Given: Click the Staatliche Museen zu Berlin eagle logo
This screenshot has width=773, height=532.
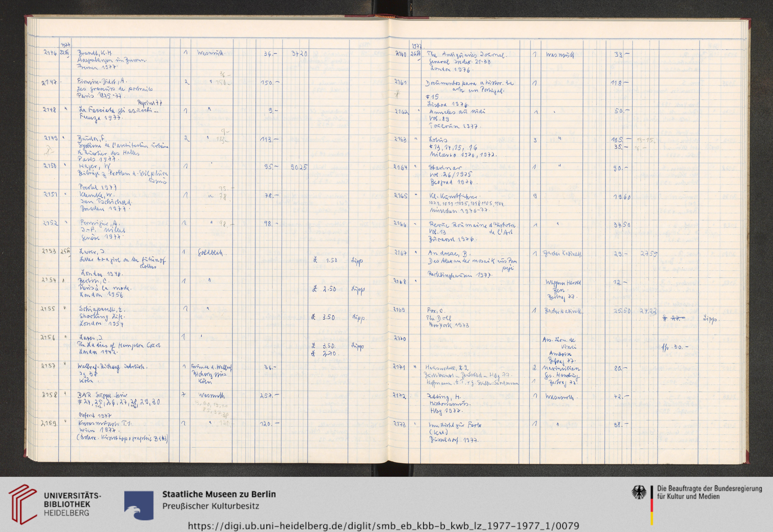Looking at the screenshot, I should 139,505.
